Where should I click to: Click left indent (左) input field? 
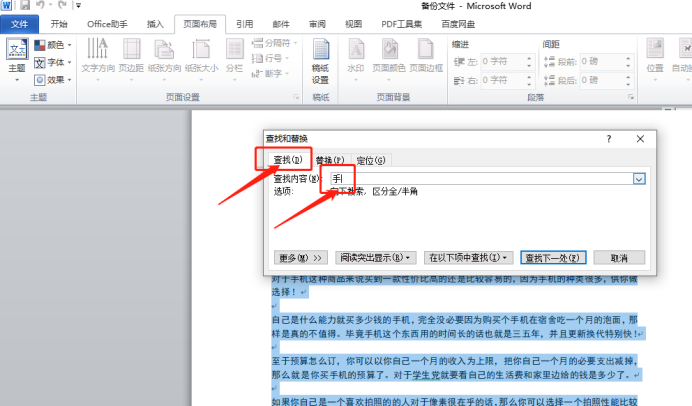(502, 61)
